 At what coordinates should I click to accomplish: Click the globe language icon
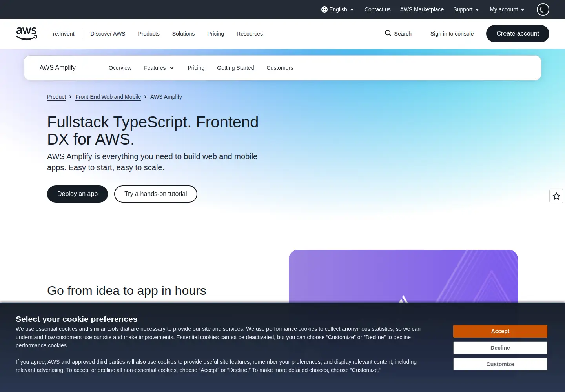click(324, 9)
